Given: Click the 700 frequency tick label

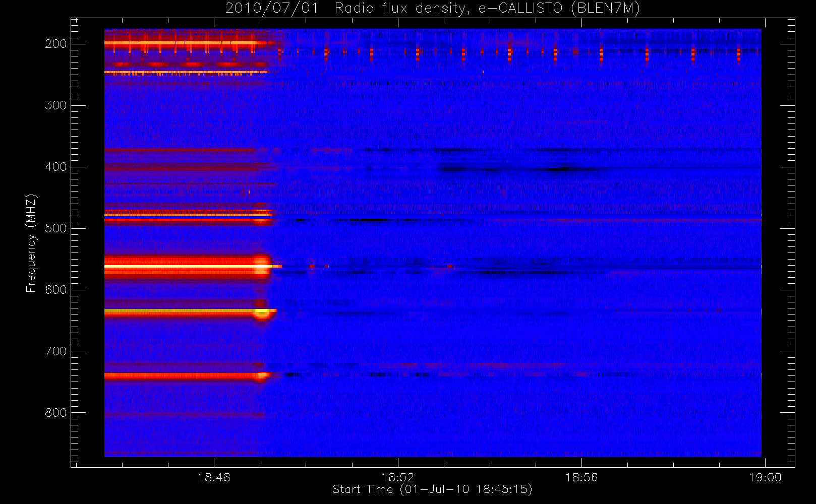Looking at the screenshot, I should 56,351.
